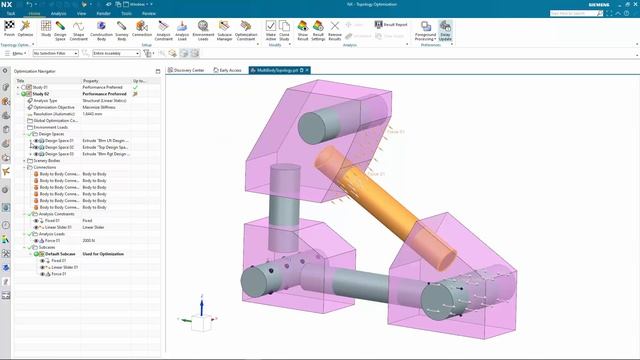The height and width of the screenshot is (360, 640).
Task: Select the Optimization Objective row
Action: tap(88, 107)
